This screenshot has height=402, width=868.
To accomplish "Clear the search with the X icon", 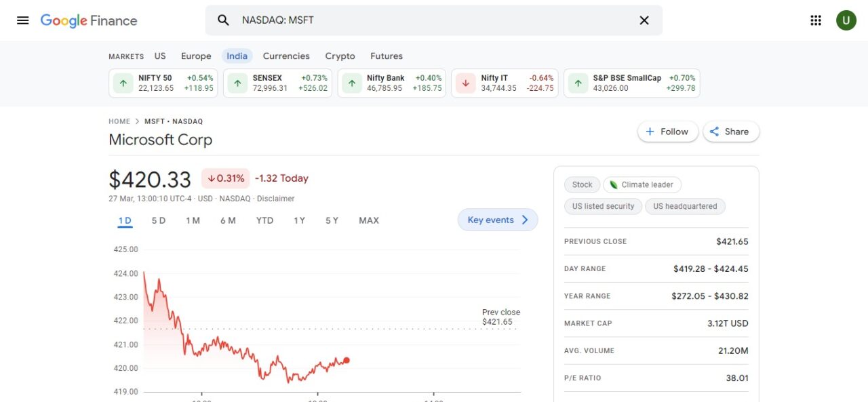I will click(644, 20).
